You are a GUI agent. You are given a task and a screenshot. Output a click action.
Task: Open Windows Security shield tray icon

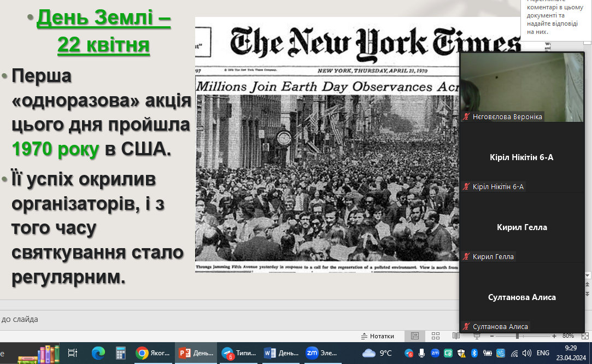(461, 353)
